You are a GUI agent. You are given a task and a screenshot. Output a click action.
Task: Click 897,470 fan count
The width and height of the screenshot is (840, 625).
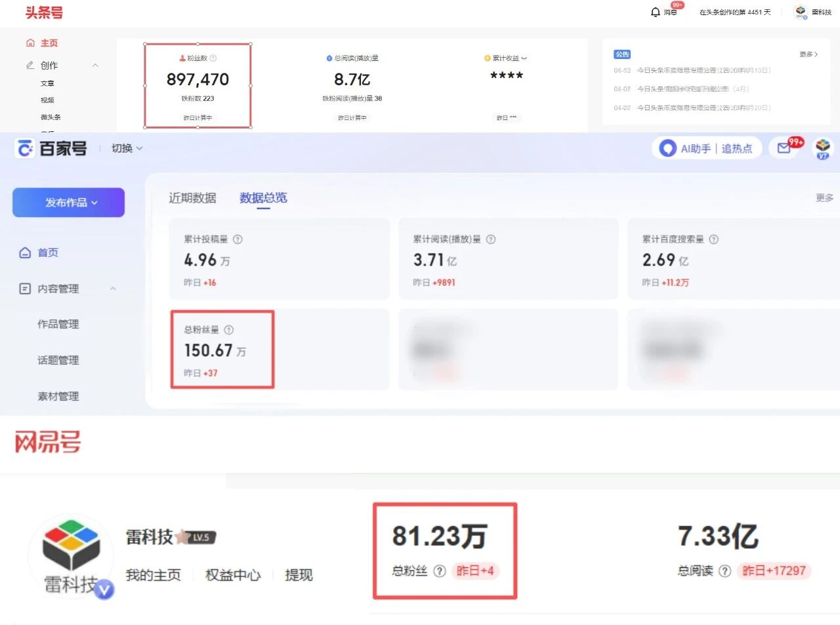click(x=198, y=79)
